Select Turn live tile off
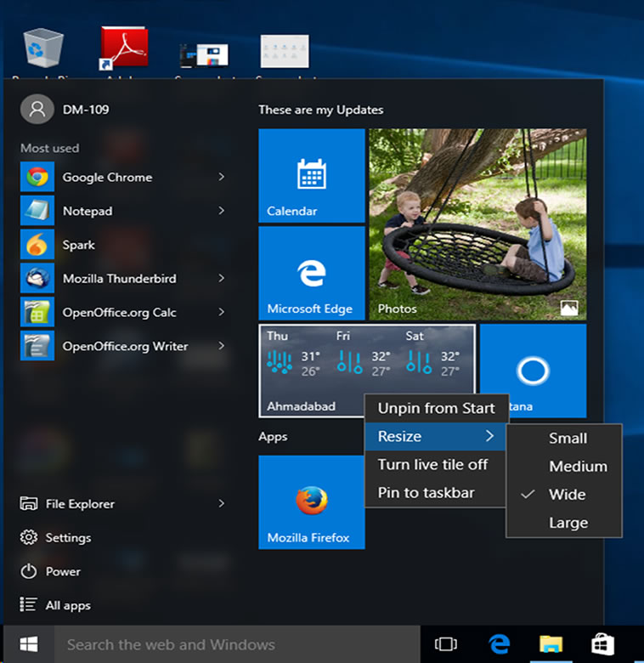 (435, 465)
